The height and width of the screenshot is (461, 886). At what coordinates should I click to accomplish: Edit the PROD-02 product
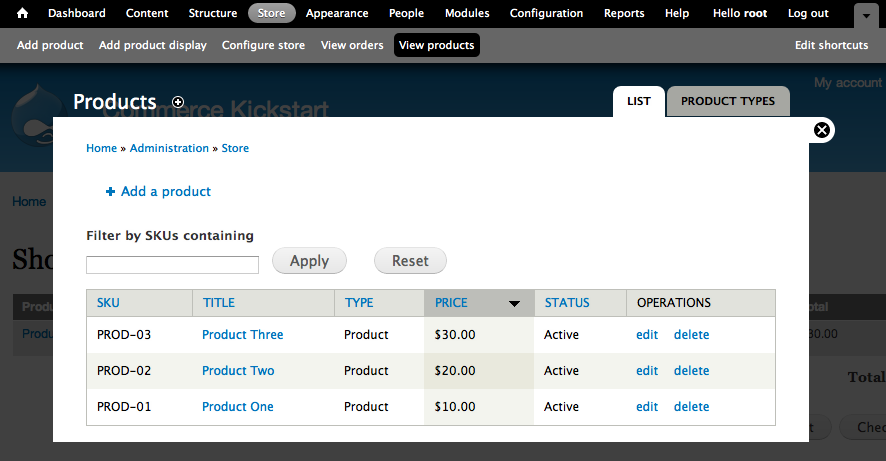[x=647, y=371]
